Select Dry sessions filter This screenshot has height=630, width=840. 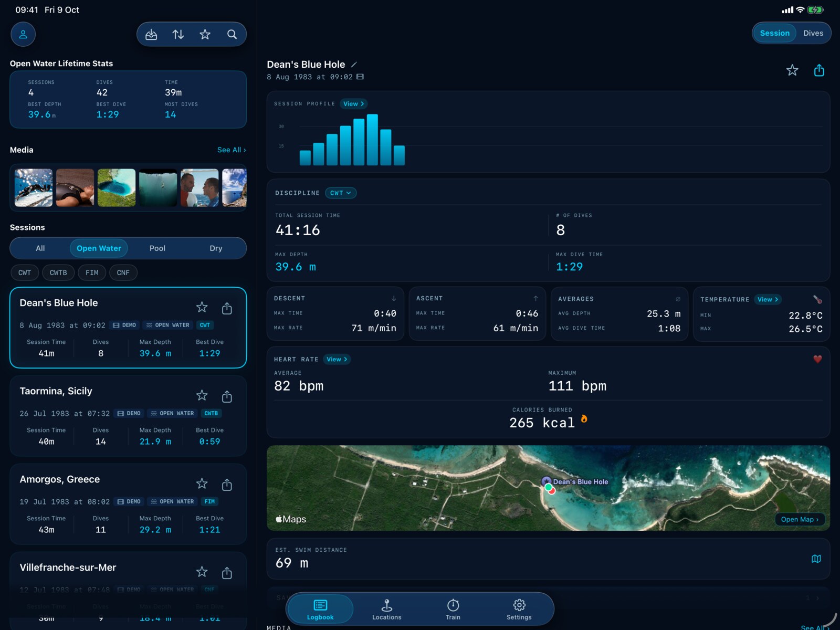pyautogui.click(x=216, y=248)
